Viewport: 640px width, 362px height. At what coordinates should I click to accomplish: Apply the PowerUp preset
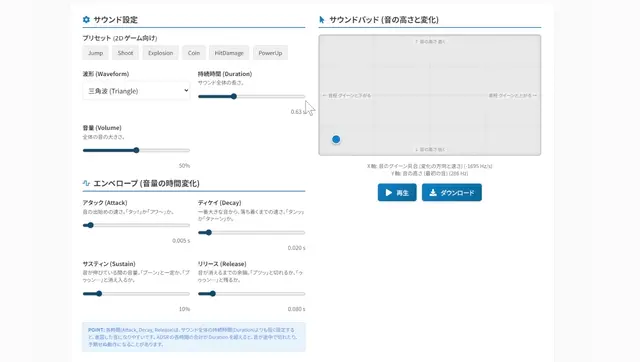point(270,53)
